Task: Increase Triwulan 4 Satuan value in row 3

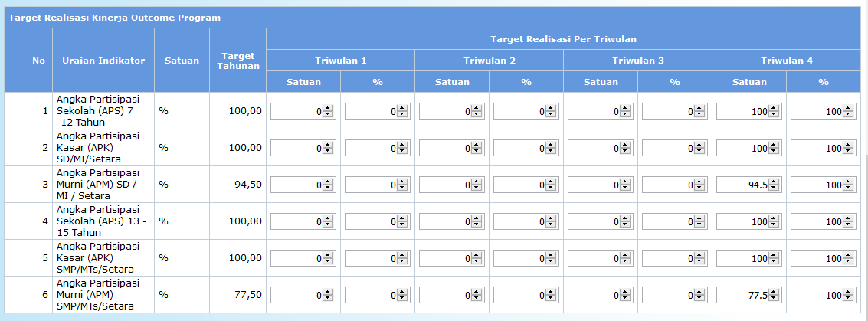Action: pyautogui.click(x=773, y=182)
